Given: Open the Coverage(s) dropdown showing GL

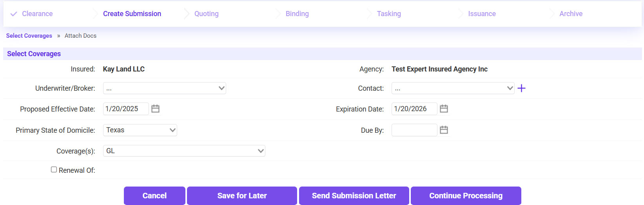Looking at the screenshot, I should click(184, 151).
